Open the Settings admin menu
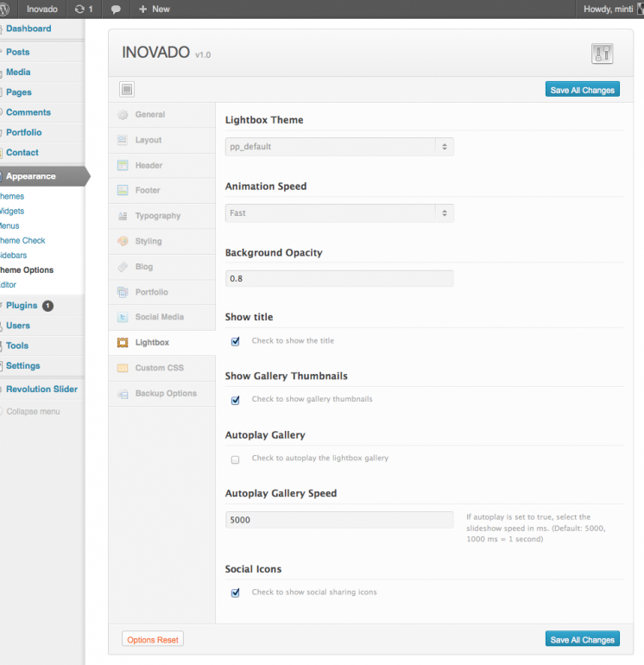The width and height of the screenshot is (644, 665). (23, 365)
